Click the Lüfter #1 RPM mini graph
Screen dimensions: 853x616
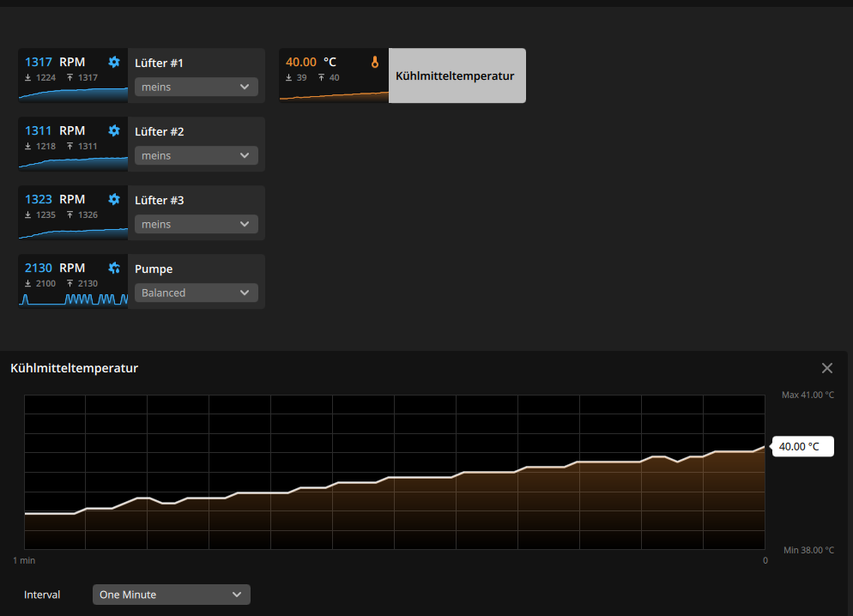pos(73,94)
